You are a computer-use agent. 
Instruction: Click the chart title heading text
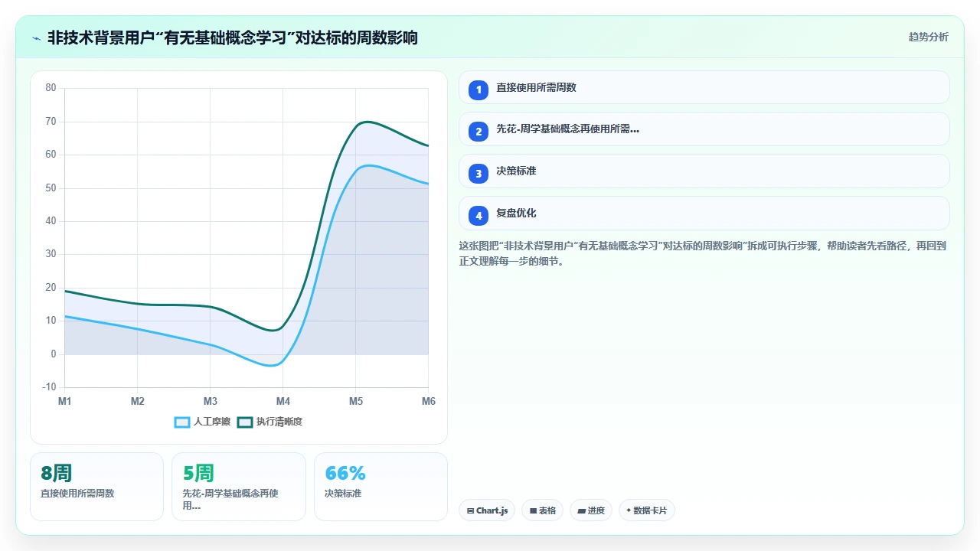point(233,37)
